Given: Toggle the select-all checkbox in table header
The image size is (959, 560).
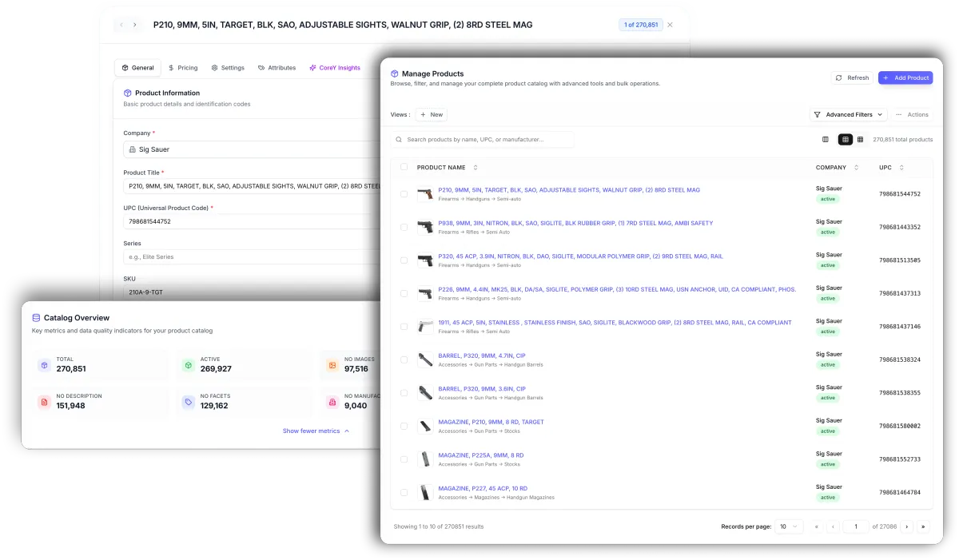Looking at the screenshot, I should [404, 167].
